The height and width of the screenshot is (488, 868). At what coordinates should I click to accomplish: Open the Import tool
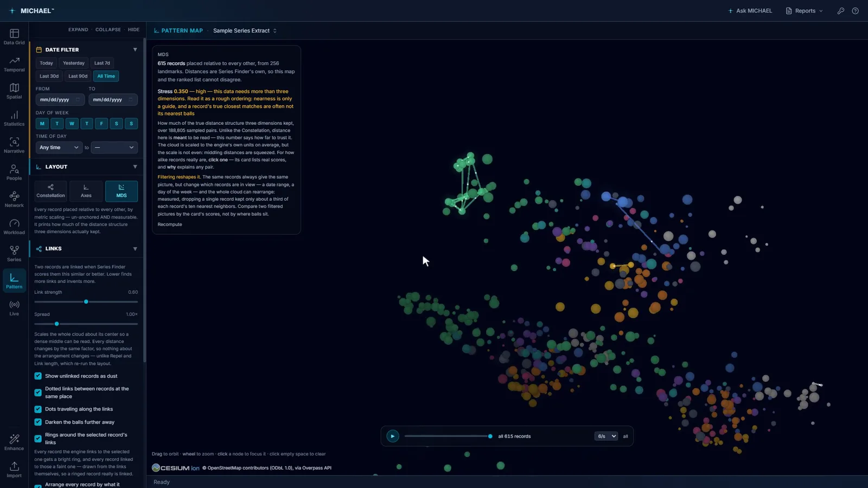click(x=14, y=470)
